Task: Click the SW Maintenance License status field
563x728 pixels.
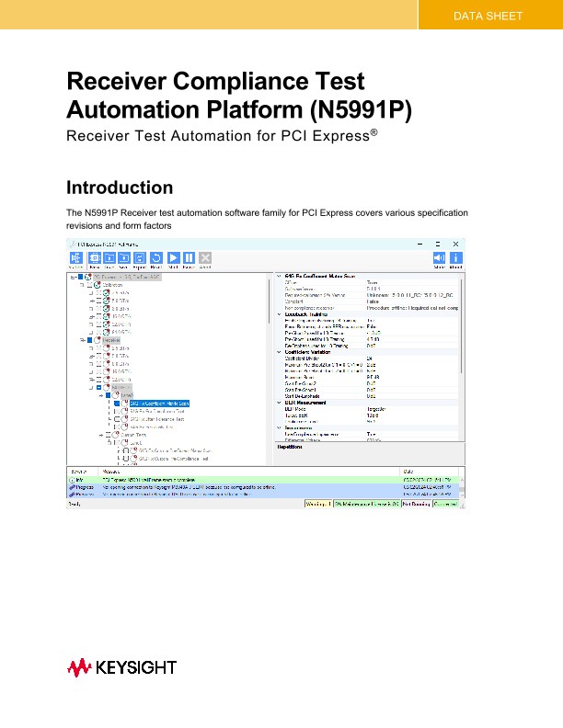Action: pos(367,505)
